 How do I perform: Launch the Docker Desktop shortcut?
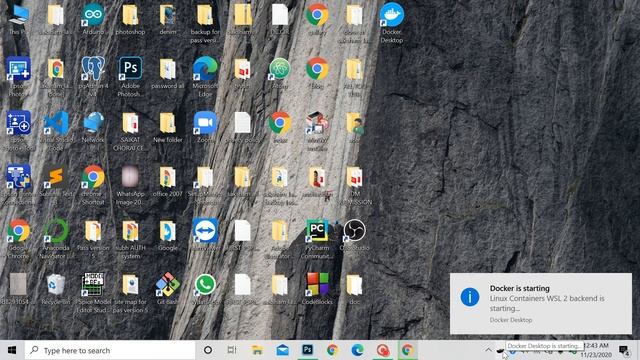(x=392, y=23)
